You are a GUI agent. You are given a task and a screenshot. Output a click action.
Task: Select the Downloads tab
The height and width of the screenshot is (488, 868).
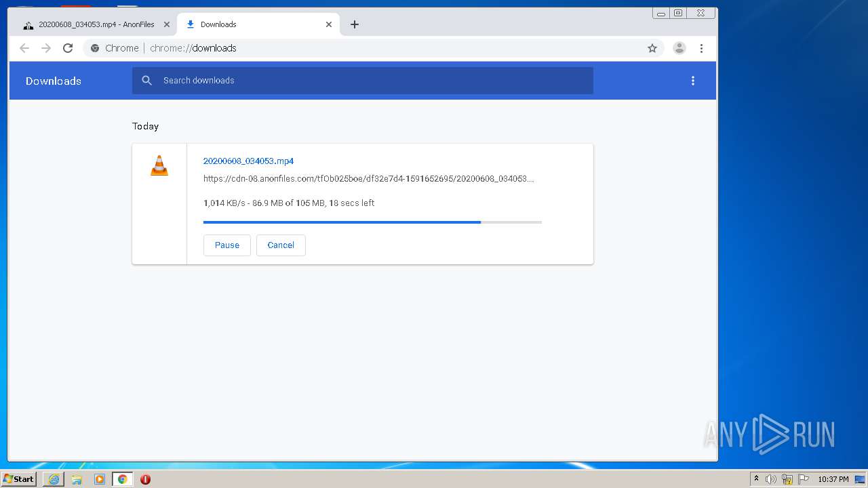click(x=258, y=24)
